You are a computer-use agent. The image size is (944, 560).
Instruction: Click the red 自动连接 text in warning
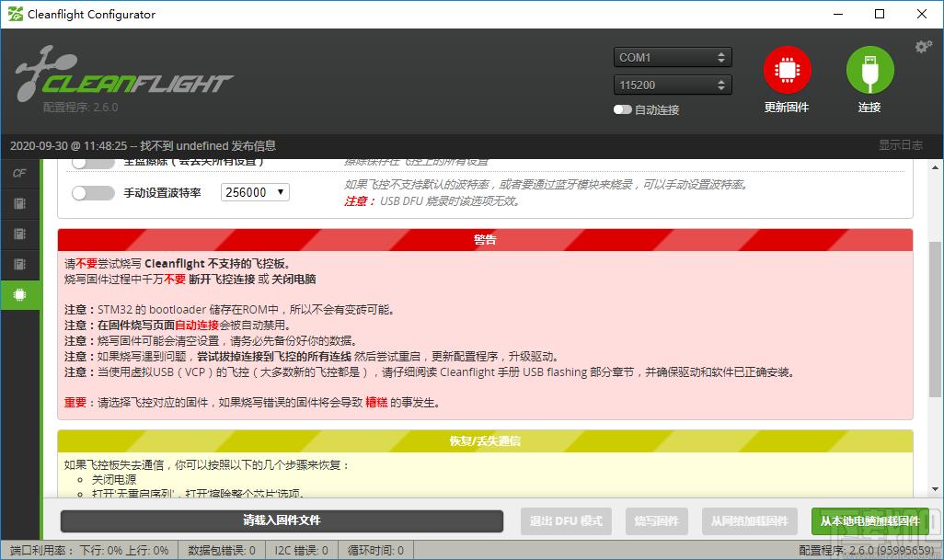coord(197,326)
